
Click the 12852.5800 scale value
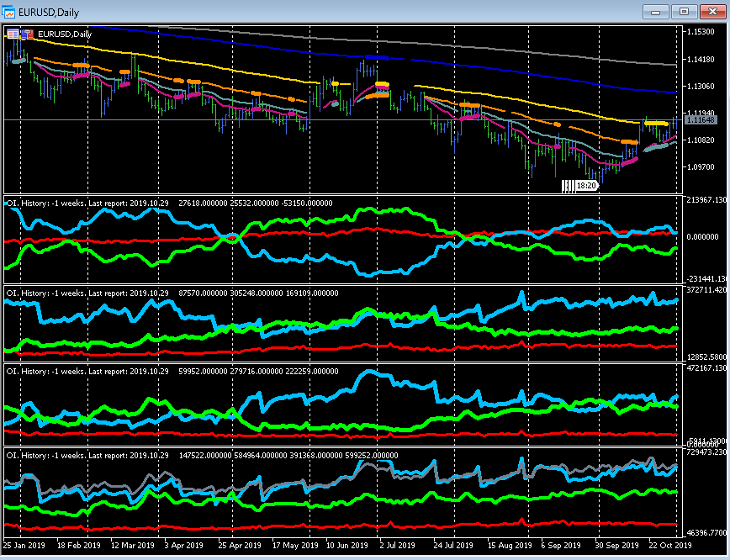coord(706,357)
